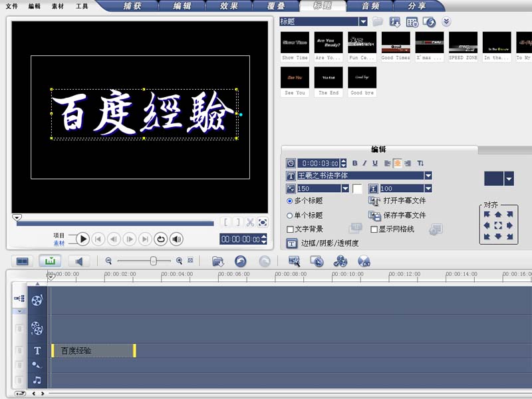Center-align the title text
Image resolution: width=532 pixels, height=399 pixels.
click(397, 163)
